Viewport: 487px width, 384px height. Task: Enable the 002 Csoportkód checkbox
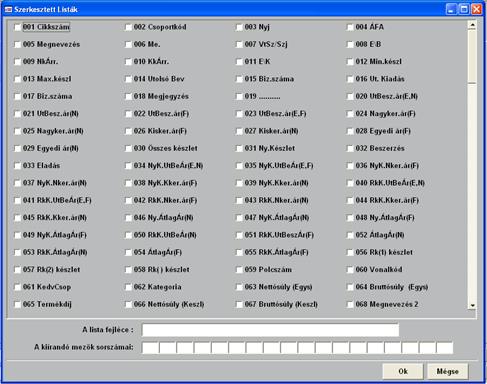click(x=128, y=27)
